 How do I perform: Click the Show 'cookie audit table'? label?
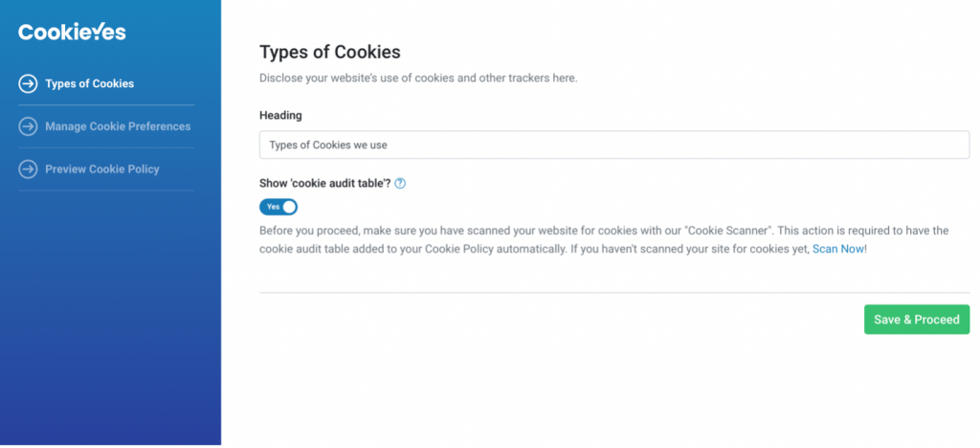tap(325, 184)
